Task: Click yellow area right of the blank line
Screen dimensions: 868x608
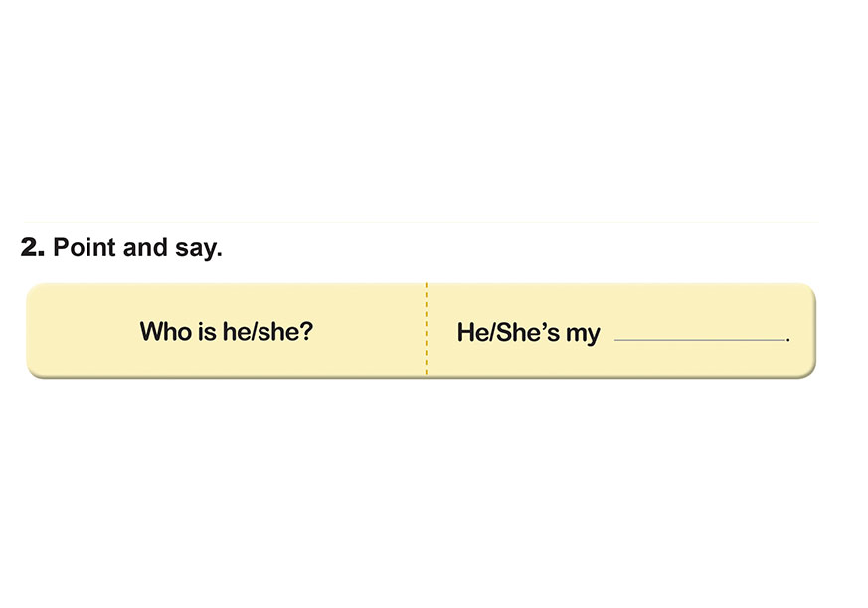Action: (x=801, y=331)
